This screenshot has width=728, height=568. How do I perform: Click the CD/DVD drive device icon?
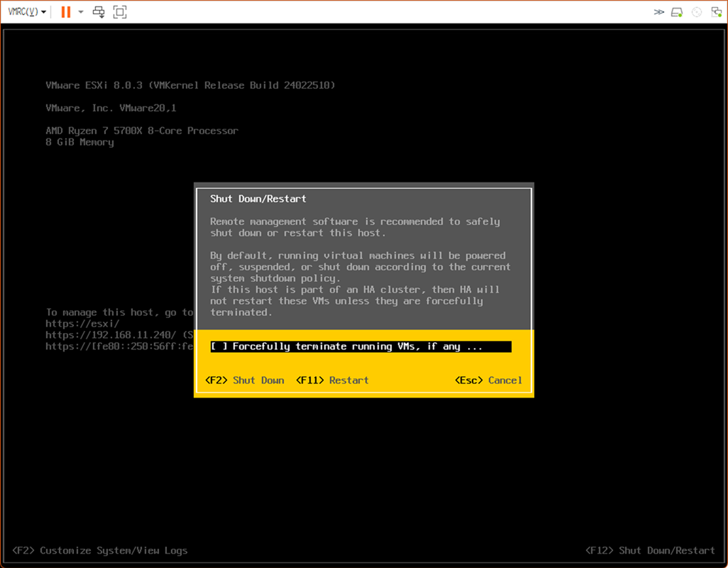[697, 12]
